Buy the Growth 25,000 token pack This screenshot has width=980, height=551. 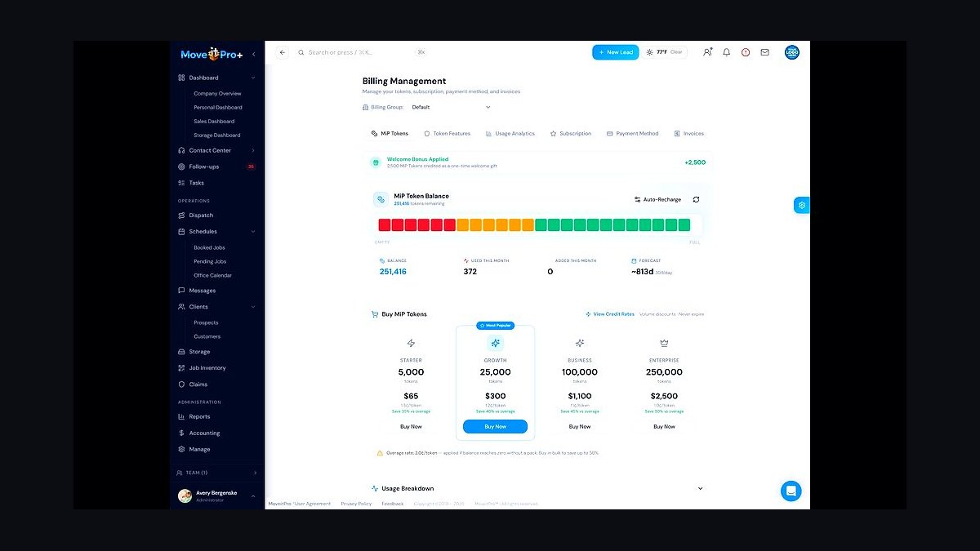pos(495,427)
